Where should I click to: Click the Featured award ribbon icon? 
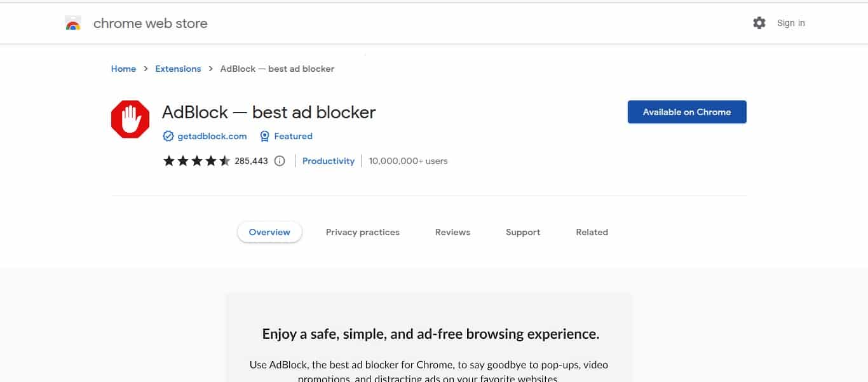(265, 136)
